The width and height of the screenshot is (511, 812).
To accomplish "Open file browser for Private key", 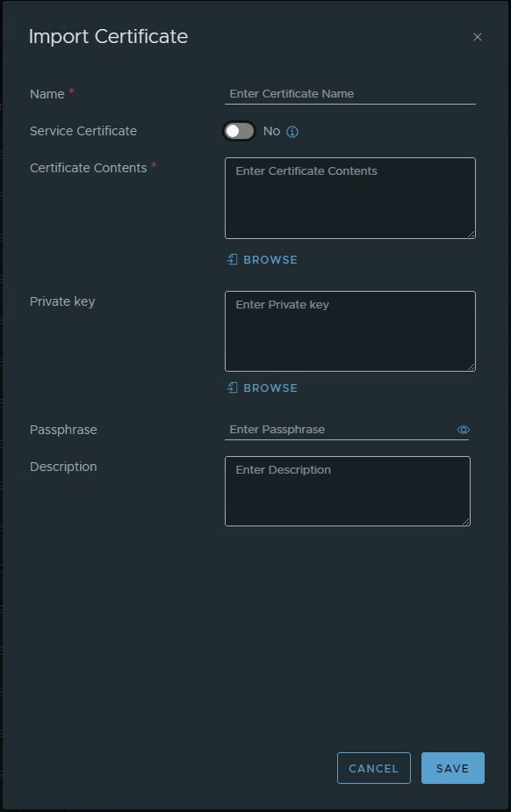I will 270,388.
